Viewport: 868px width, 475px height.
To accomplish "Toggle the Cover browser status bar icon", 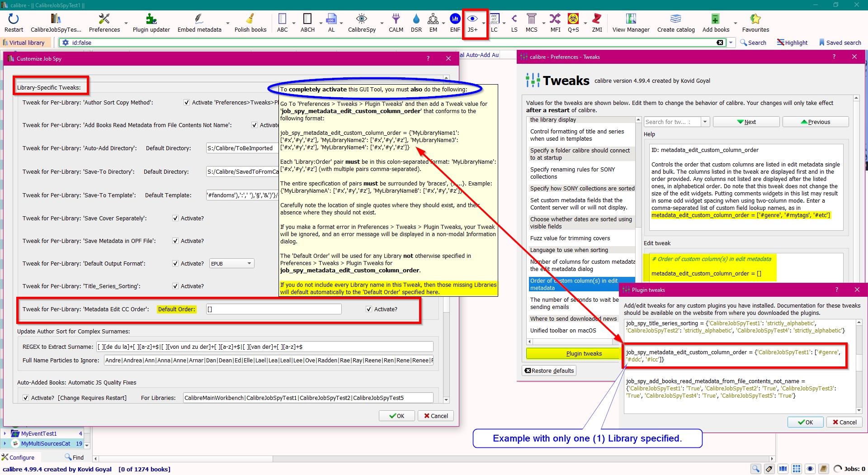I will click(783, 469).
